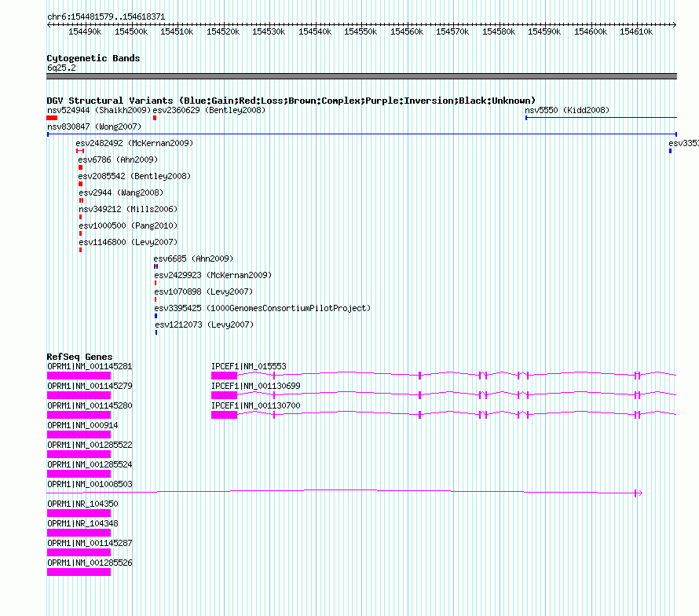Select esv1212073 (Levy2007) variant label
The image size is (699, 616).
(x=204, y=324)
